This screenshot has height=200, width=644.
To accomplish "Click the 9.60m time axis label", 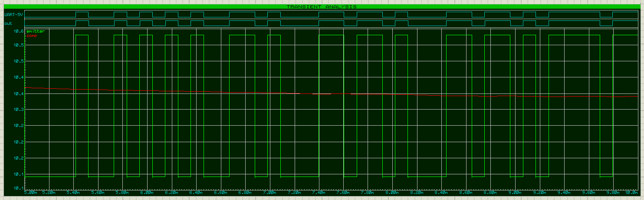I will tap(588, 192).
